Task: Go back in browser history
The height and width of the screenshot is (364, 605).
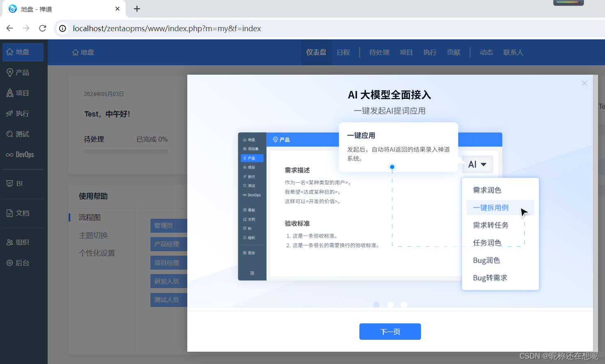Action: 10,28
